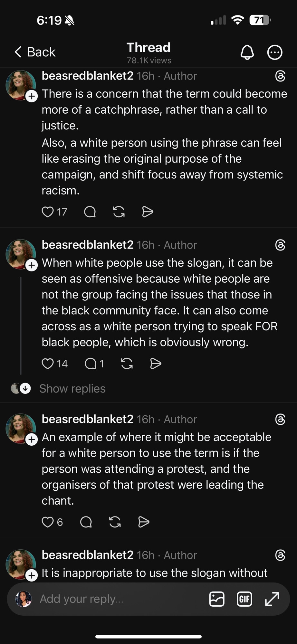Like the post about catchphrase concern
Viewport: 297px width, 644px height.
click(x=48, y=212)
